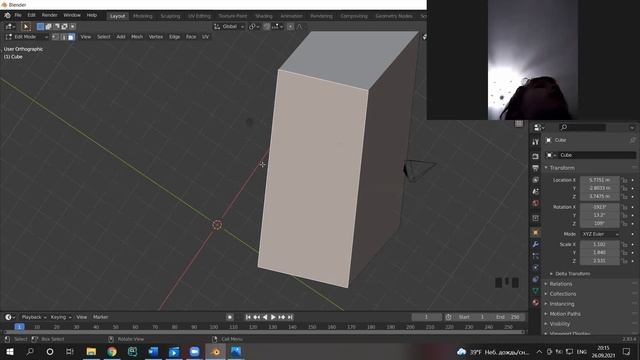Viewport: 640px width, 360px height.
Task: Open the pivot point dropdown
Action: coord(254,27)
